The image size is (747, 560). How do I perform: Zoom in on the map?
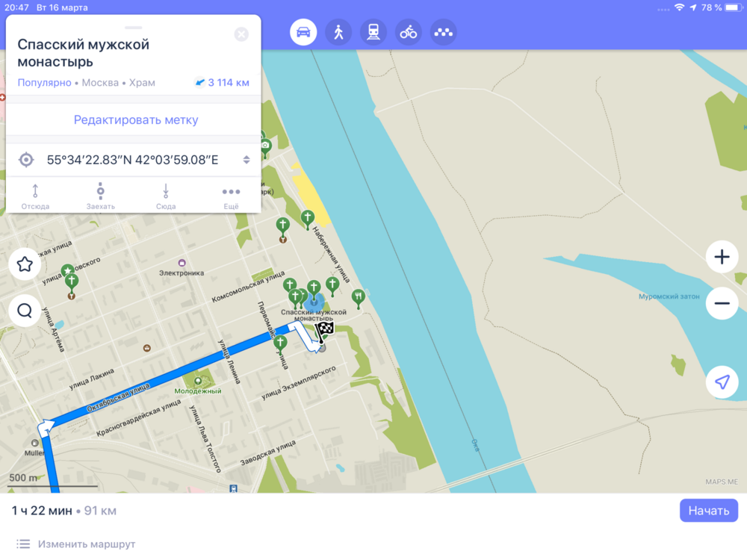(722, 258)
